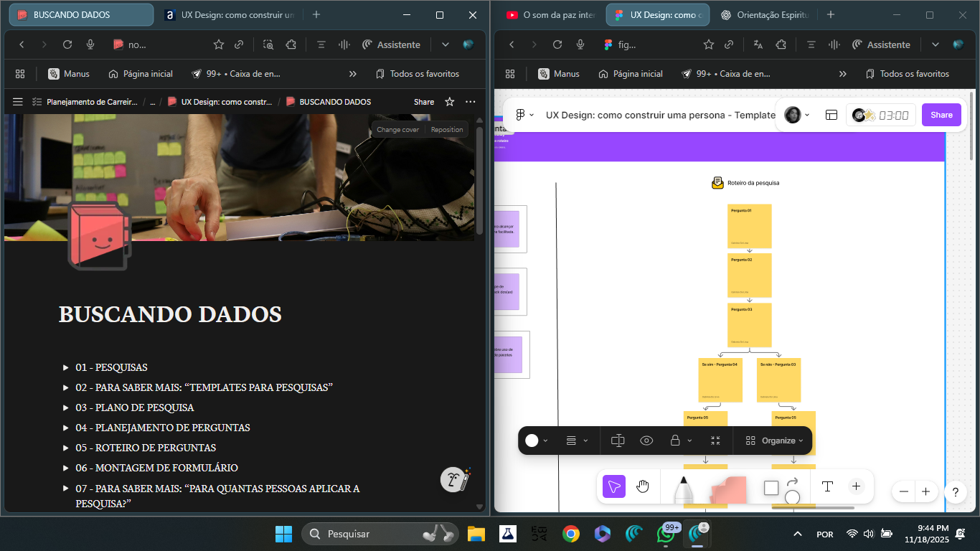Viewport: 980px width, 551px height.
Task: Click the Notion AI pencil icon
Action: click(454, 479)
